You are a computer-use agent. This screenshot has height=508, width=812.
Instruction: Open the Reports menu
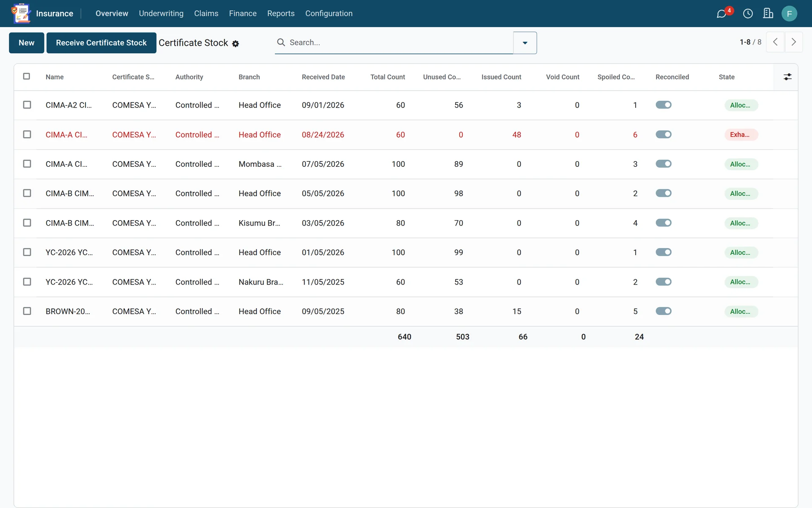point(281,14)
